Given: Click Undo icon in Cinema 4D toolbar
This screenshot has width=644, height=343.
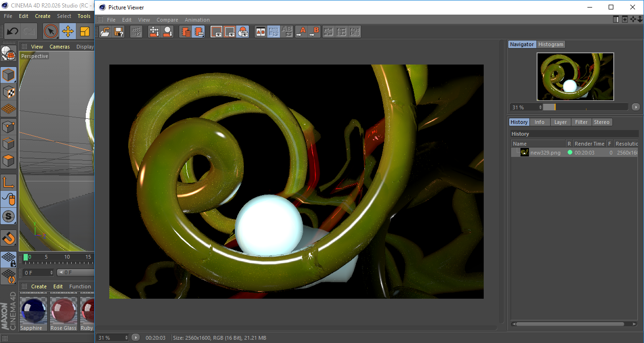Looking at the screenshot, I should click(12, 32).
